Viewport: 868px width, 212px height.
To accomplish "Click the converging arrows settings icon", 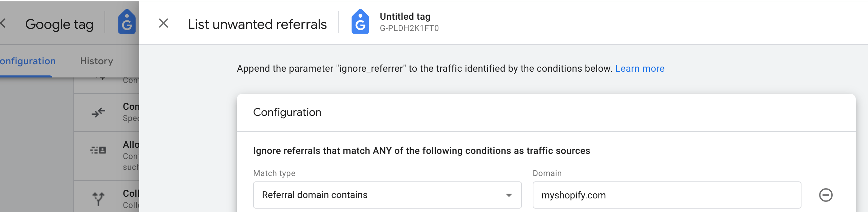I will [x=99, y=111].
